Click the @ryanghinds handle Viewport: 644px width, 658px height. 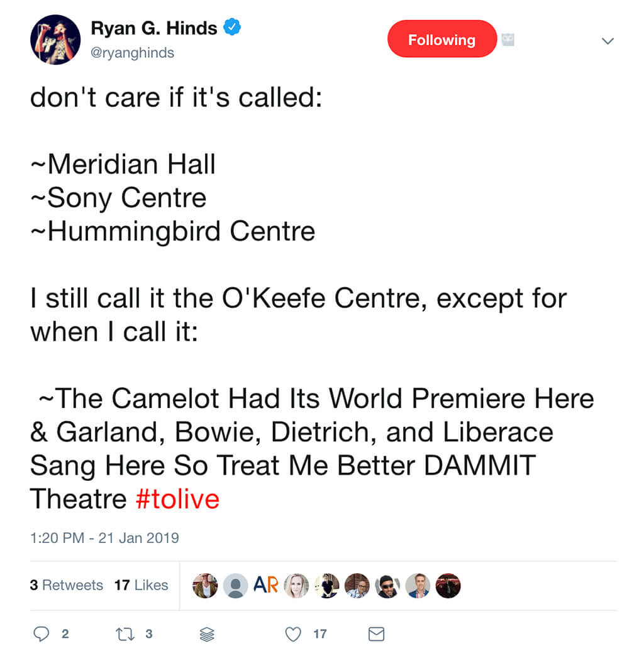tap(133, 53)
